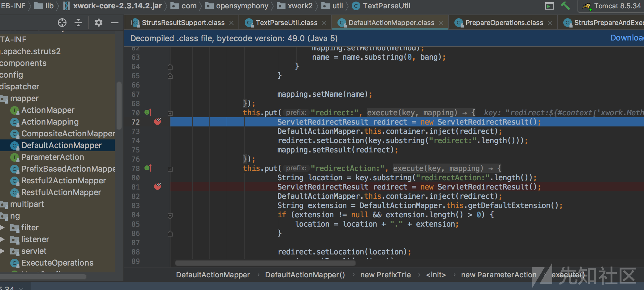Viewport: 644px width, 290px height.
Task: Click the project panel horizontal scrollbar
Action: pos(43,276)
